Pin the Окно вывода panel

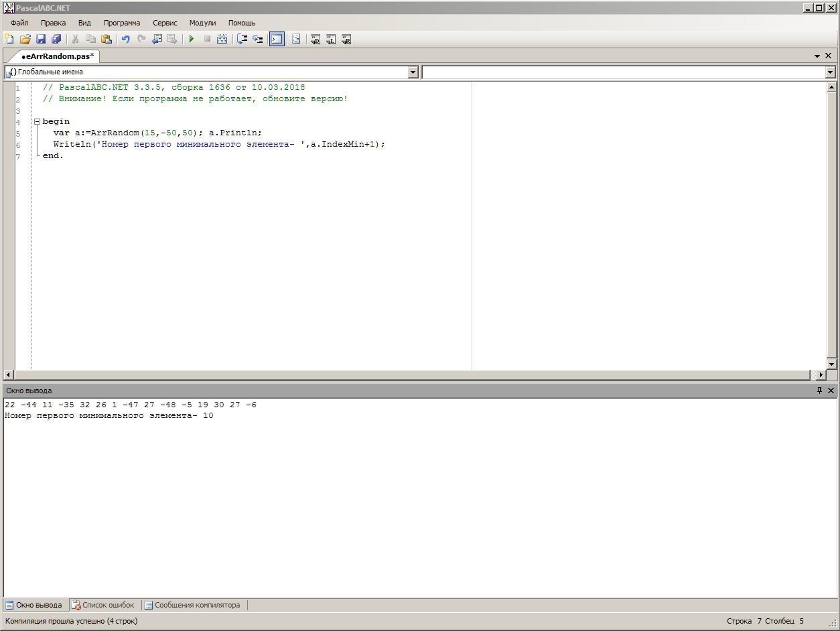tap(819, 391)
